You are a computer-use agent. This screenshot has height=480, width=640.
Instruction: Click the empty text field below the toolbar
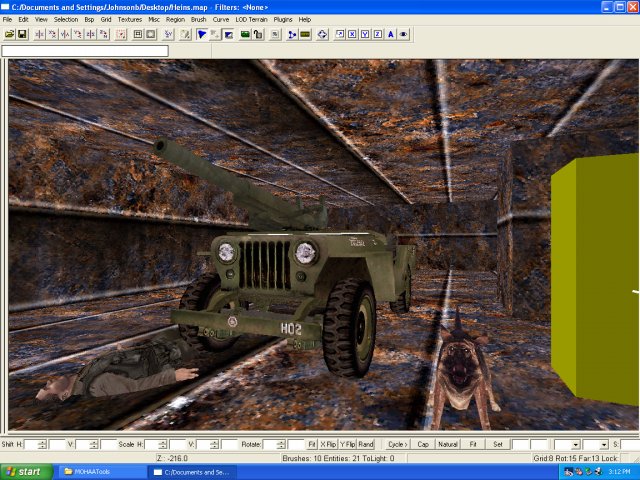[x=85, y=51]
